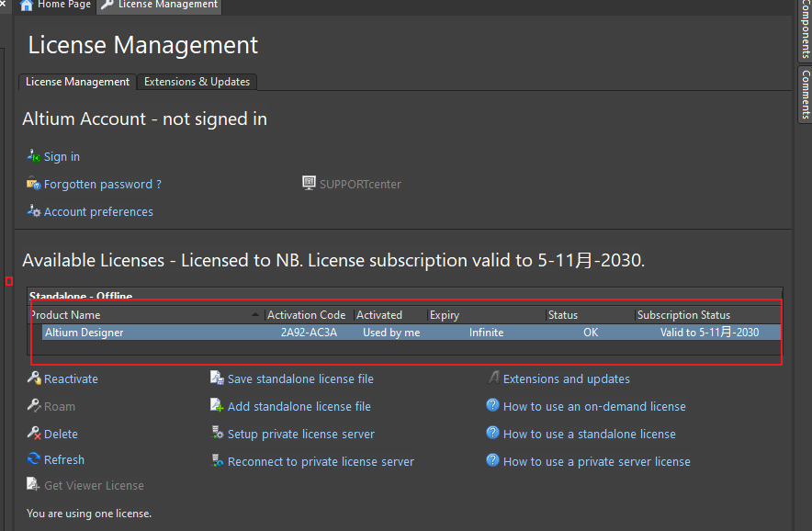
Task: Click the License Management tab key icon
Action: (x=107, y=5)
